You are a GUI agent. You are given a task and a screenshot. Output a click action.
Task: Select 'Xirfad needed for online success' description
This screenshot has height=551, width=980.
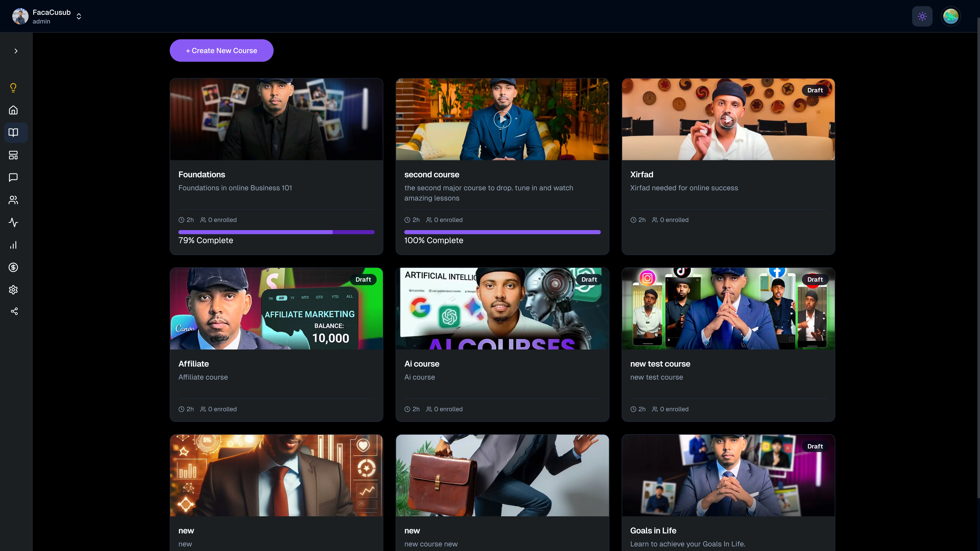tap(684, 188)
